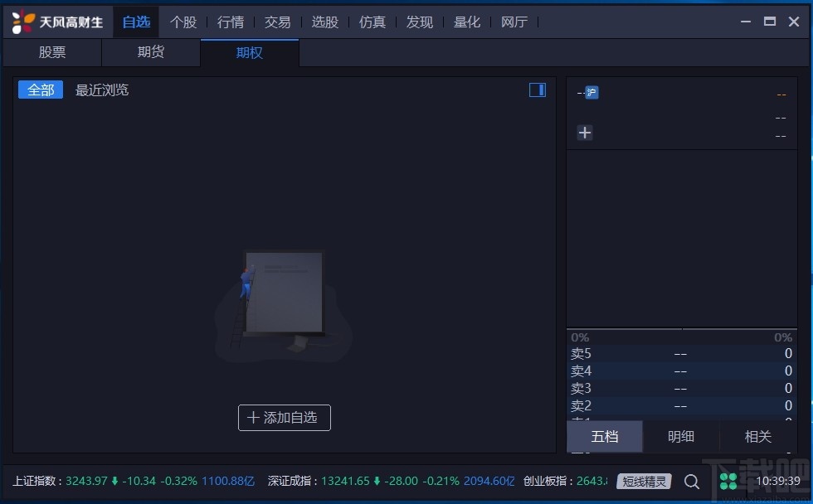
Task: Click the plus icon inside 添加自选 button
Action: tap(255, 418)
